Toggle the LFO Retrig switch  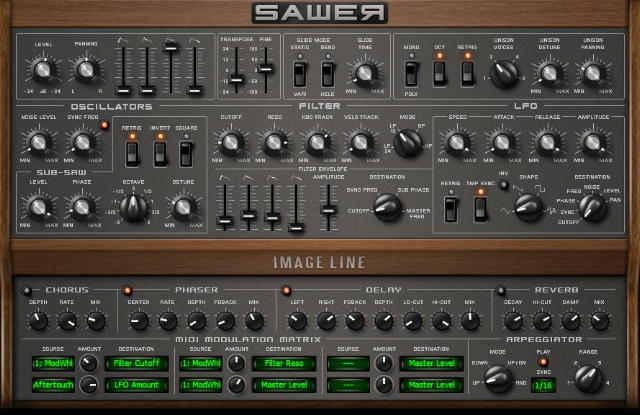[451, 209]
